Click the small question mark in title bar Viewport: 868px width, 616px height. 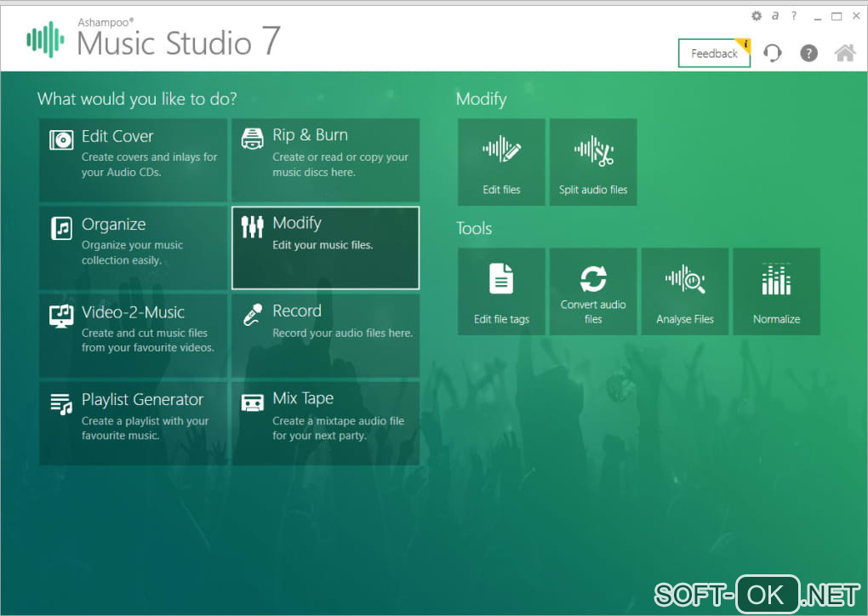pos(794,16)
